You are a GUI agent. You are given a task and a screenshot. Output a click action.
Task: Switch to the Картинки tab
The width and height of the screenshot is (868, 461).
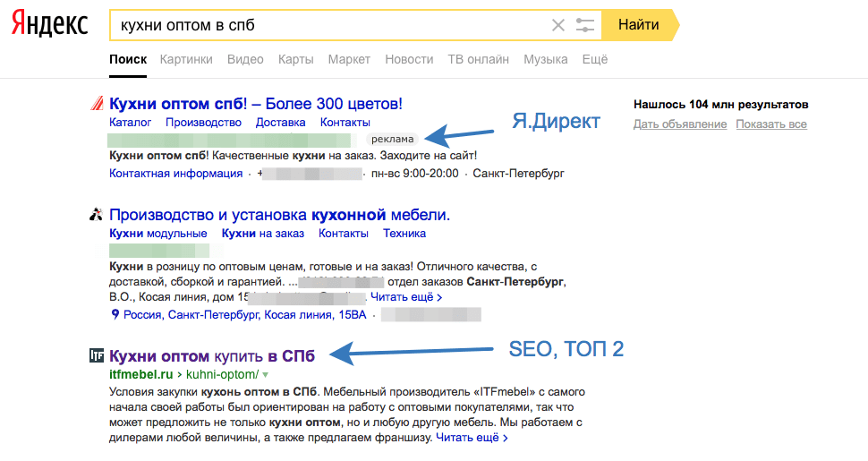tap(186, 59)
